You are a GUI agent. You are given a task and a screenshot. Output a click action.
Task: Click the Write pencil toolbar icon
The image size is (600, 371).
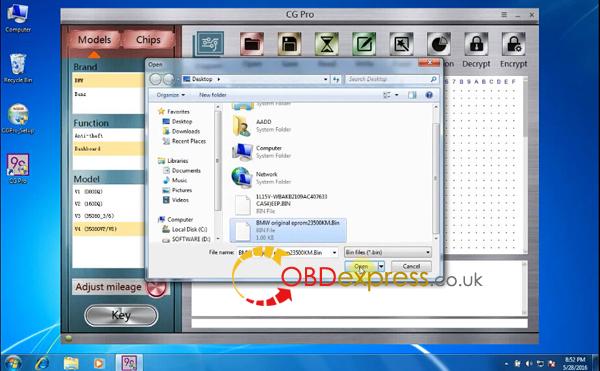click(x=364, y=44)
